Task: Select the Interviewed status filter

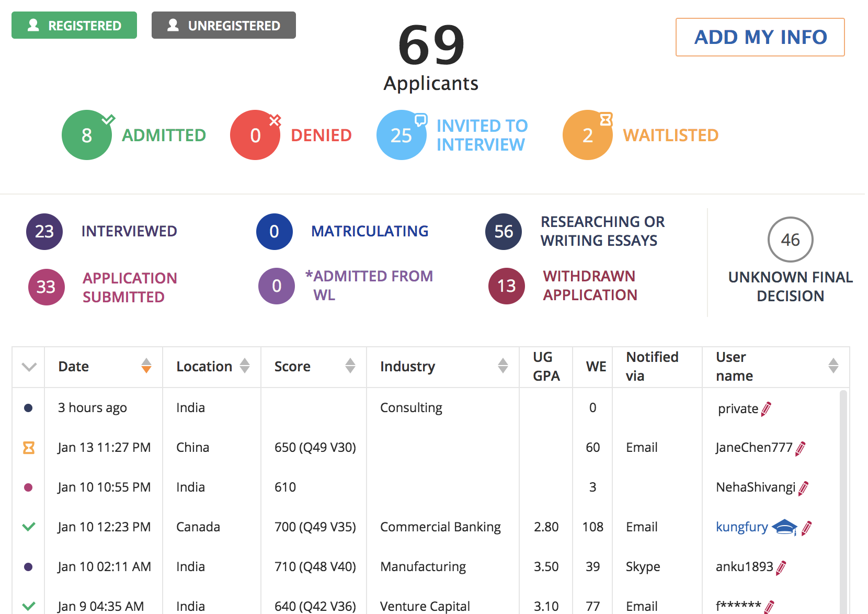Action: (44, 231)
